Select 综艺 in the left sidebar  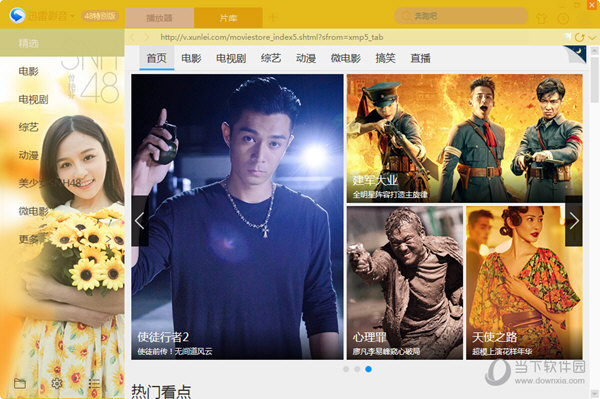click(x=29, y=127)
